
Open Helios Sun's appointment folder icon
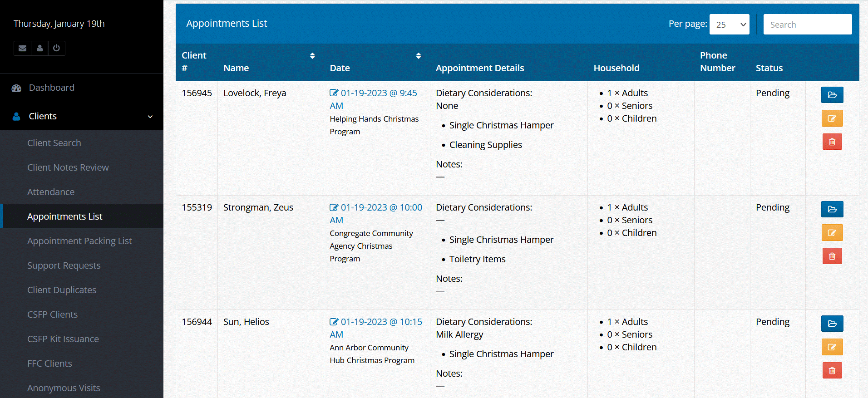point(832,324)
